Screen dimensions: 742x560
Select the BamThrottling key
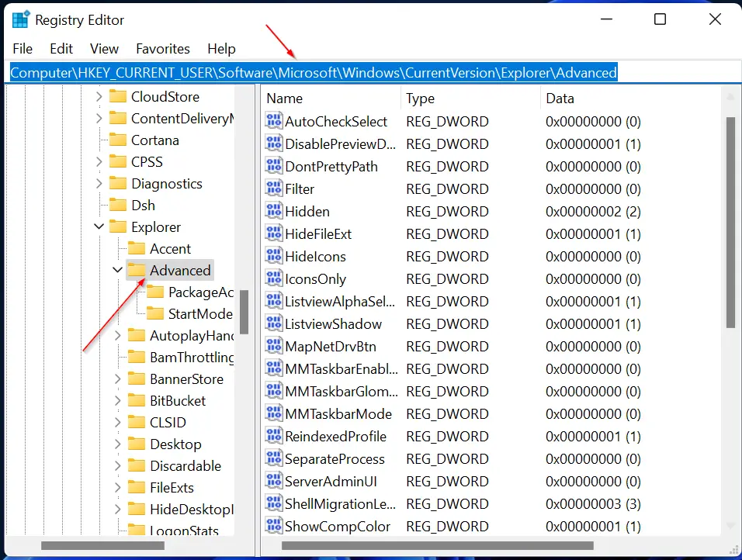click(191, 357)
